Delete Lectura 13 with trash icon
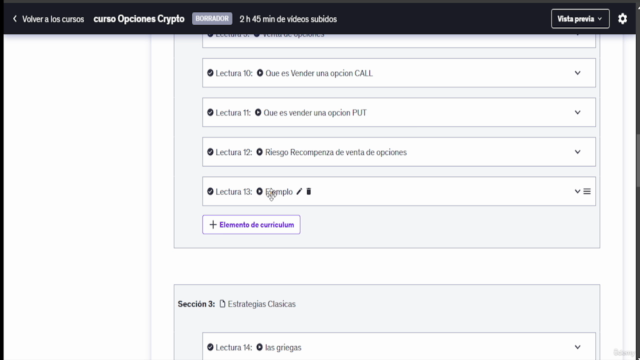Image resolution: width=640 pixels, height=360 pixels. (x=309, y=191)
